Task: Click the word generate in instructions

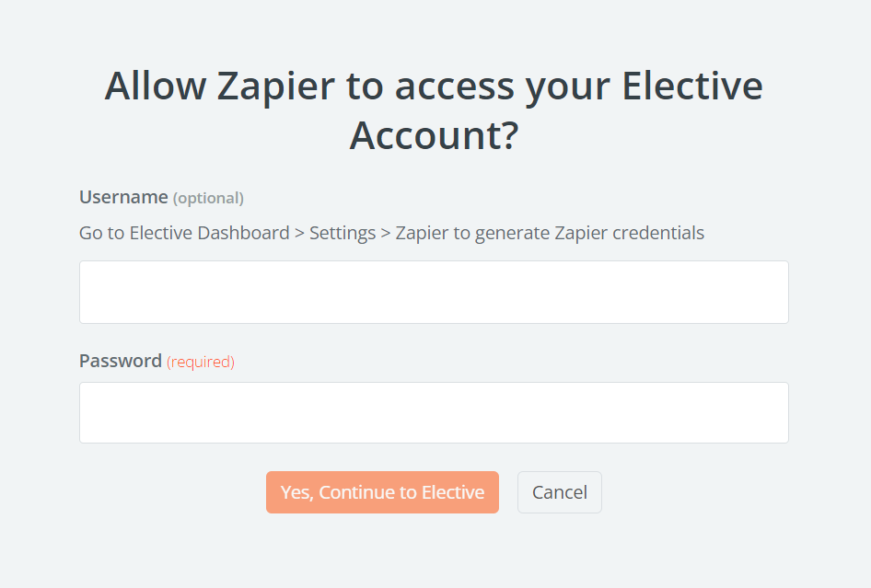Action: coord(511,233)
